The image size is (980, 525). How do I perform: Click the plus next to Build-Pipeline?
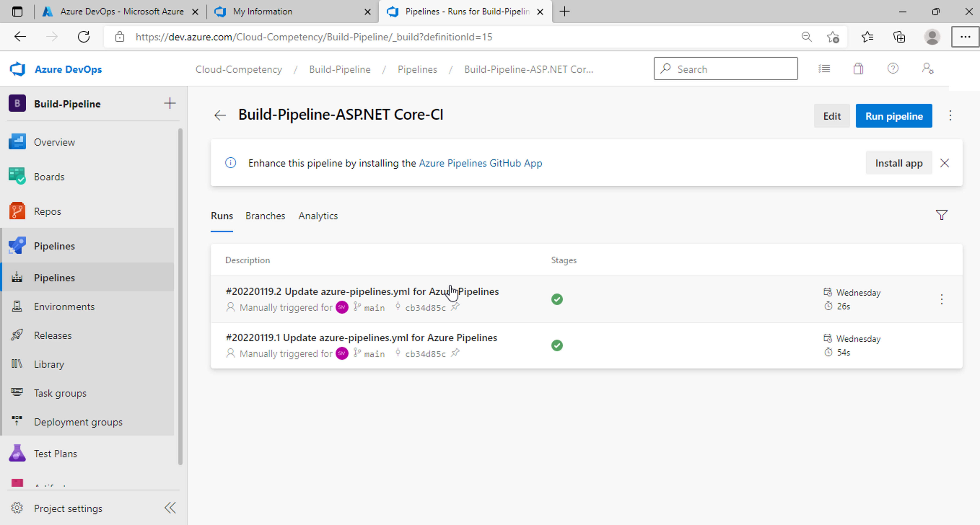[170, 103]
